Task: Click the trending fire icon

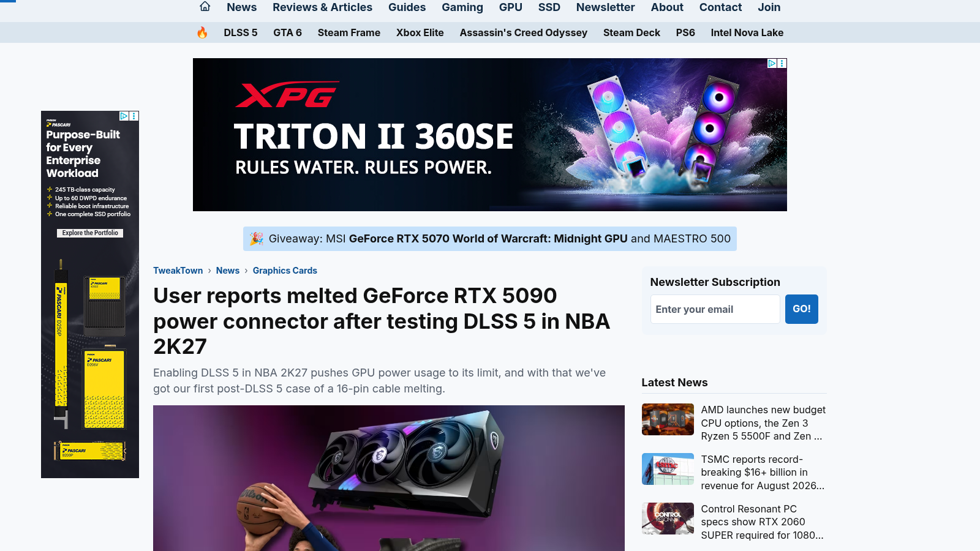Action: [202, 32]
